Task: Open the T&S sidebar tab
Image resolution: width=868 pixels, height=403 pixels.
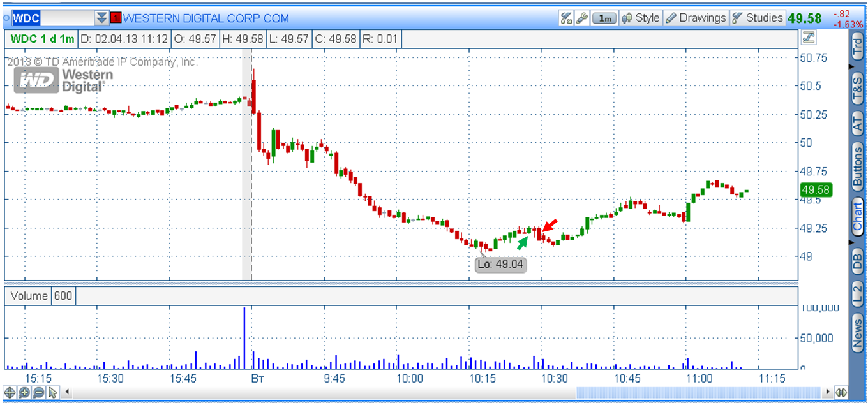Action: (x=857, y=89)
